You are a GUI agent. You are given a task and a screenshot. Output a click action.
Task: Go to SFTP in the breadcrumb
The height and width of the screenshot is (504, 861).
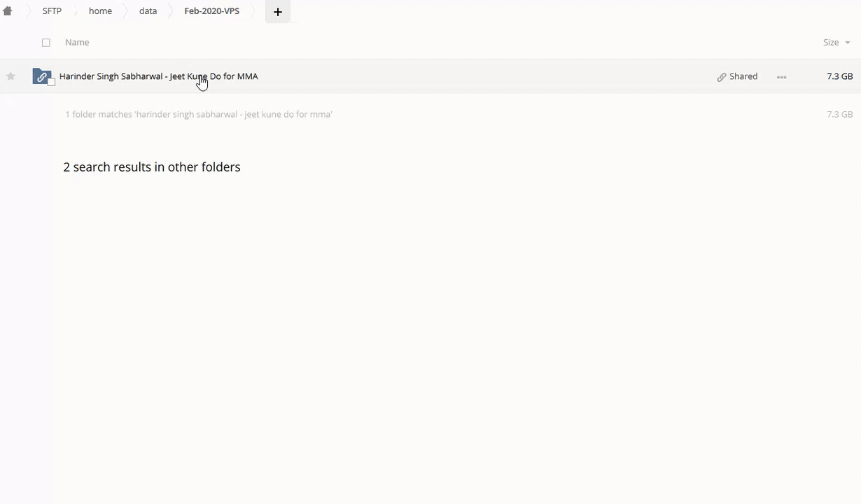tap(52, 11)
